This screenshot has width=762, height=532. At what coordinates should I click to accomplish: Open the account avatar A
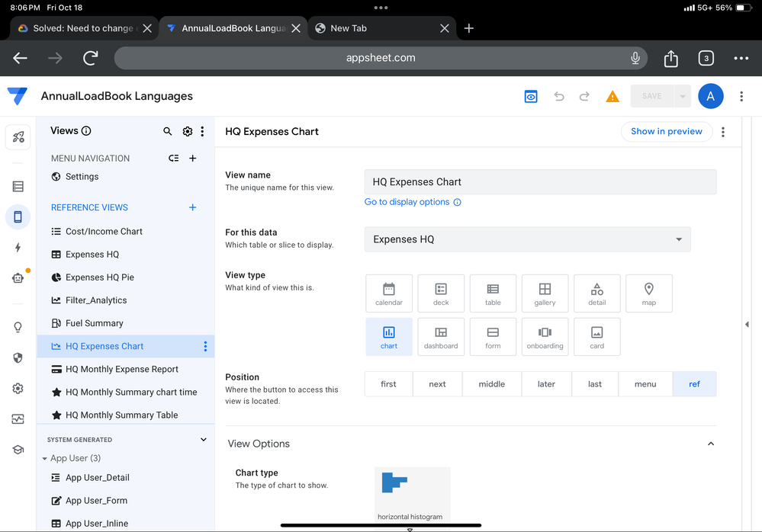[x=710, y=96]
